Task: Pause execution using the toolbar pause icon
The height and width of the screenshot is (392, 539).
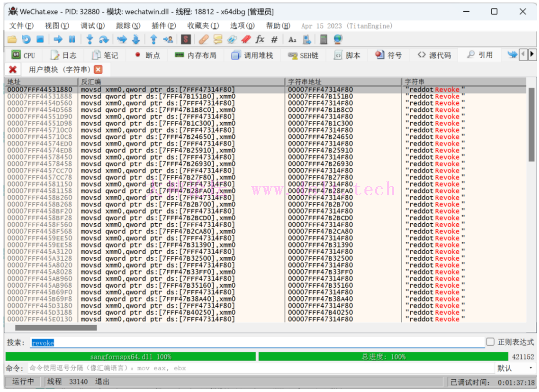Action: [72, 40]
